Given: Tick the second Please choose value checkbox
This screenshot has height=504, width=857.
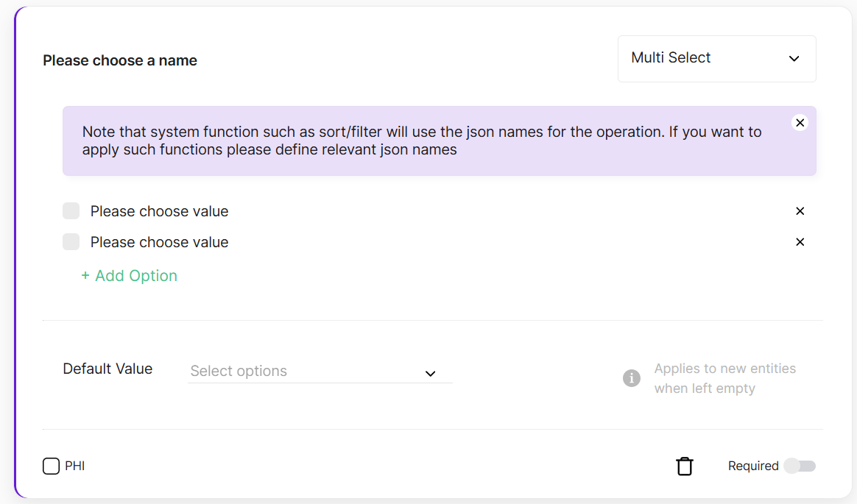Looking at the screenshot, I should (71, 241).
